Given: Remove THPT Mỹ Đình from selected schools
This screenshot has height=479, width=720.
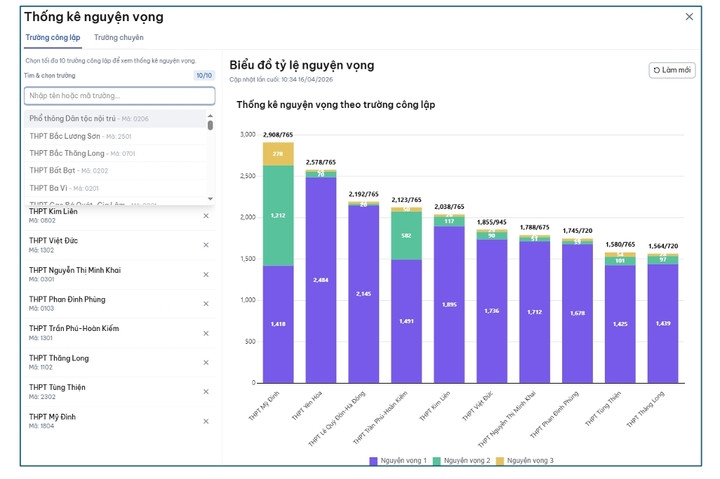Looking at the screenshot, I should click(x=206, y=419).
